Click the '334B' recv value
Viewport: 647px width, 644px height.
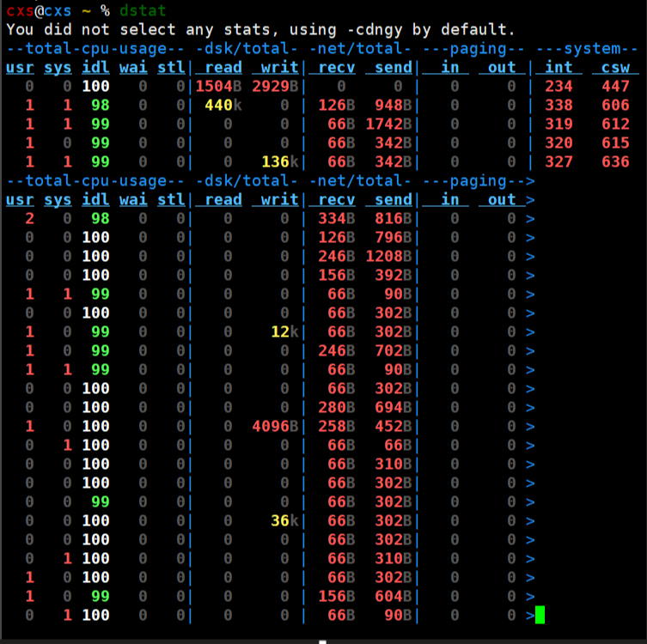pyautogui.click(x=336, y=218)
